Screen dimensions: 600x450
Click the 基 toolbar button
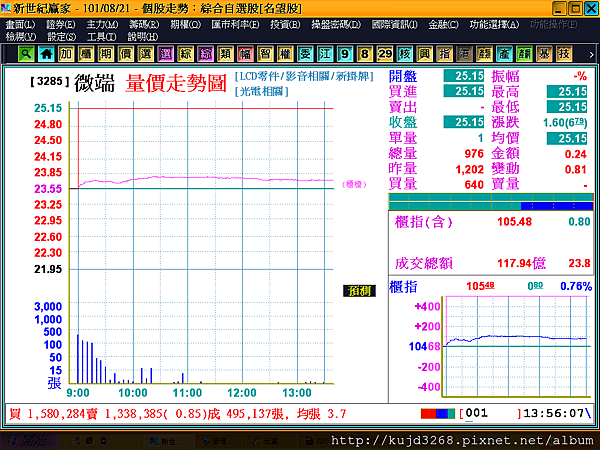[x=544, y=54]
